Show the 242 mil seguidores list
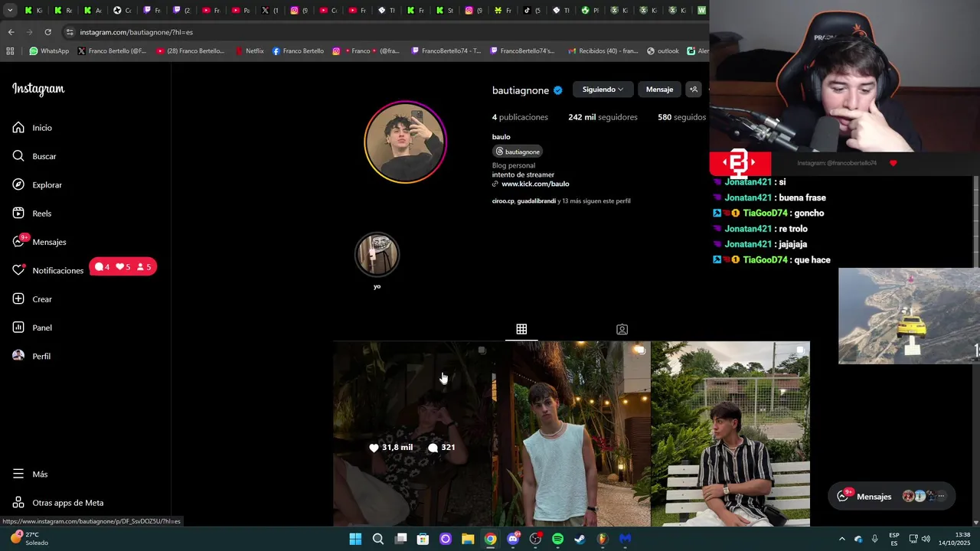 (x=603, y=117)
